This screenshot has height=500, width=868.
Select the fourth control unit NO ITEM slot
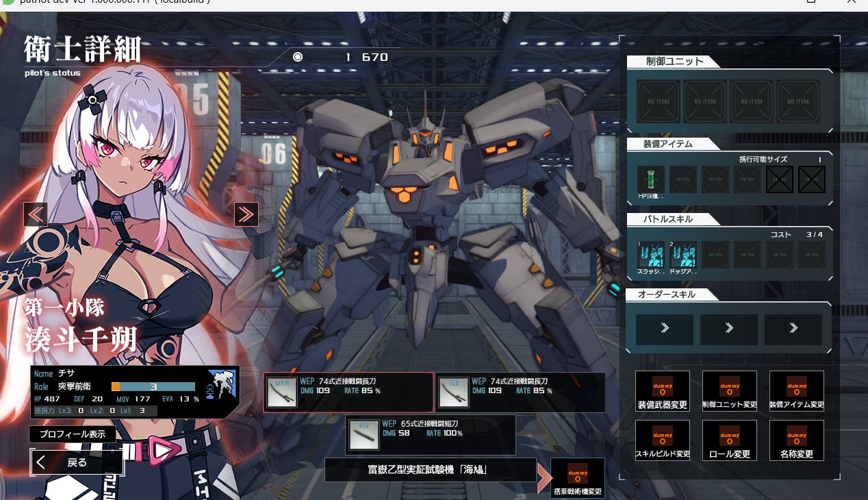click(797, 101)
